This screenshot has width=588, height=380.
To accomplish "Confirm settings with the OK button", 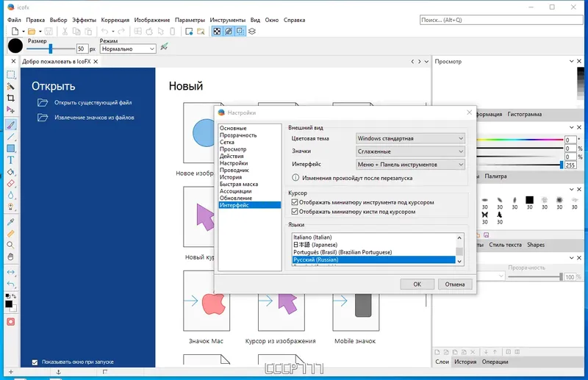I will pyautogui.click(x=417, y=284).
